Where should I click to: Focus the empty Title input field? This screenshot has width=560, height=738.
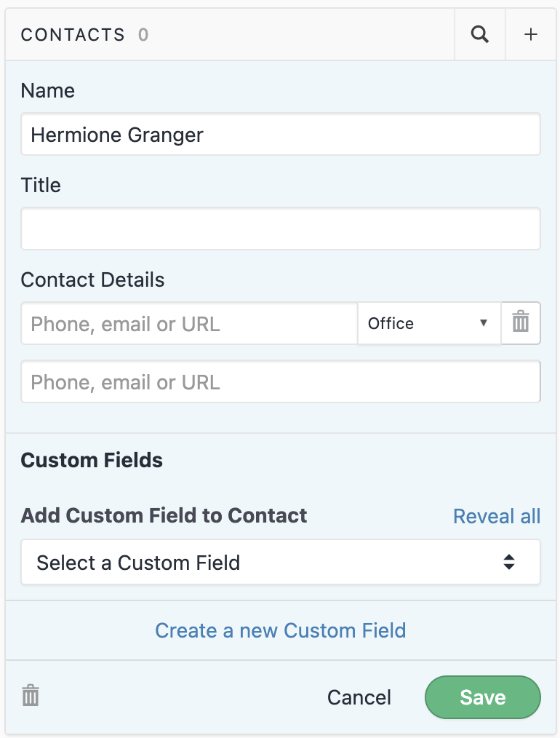pos(281,229)
